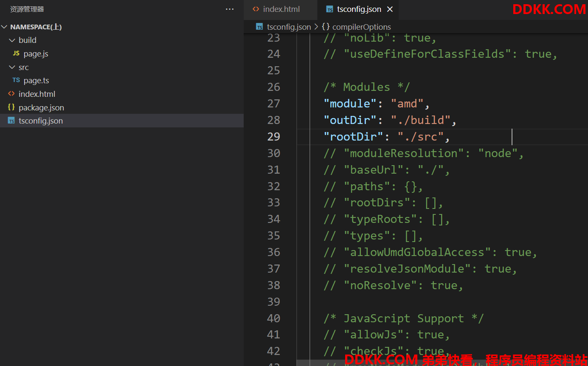Collapse the src folder
Viewport: 588px width, 366px height.
click(12, 67)
